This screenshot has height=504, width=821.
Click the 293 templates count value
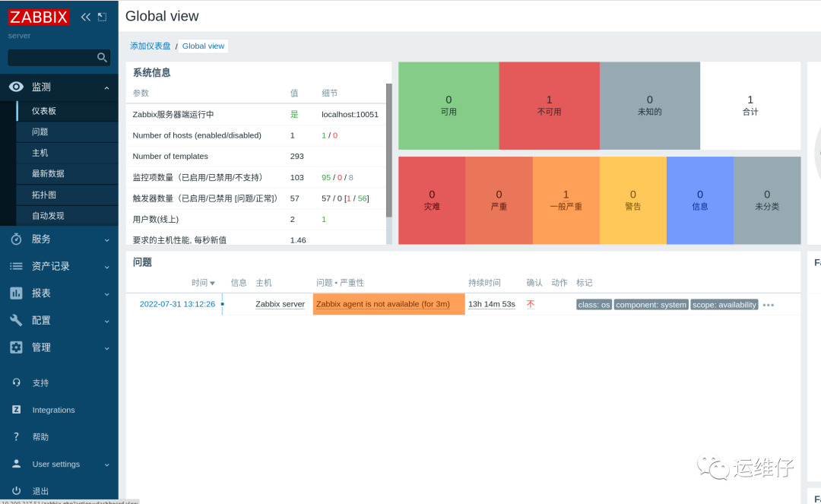pyautogui.click(x=297, y=157)
